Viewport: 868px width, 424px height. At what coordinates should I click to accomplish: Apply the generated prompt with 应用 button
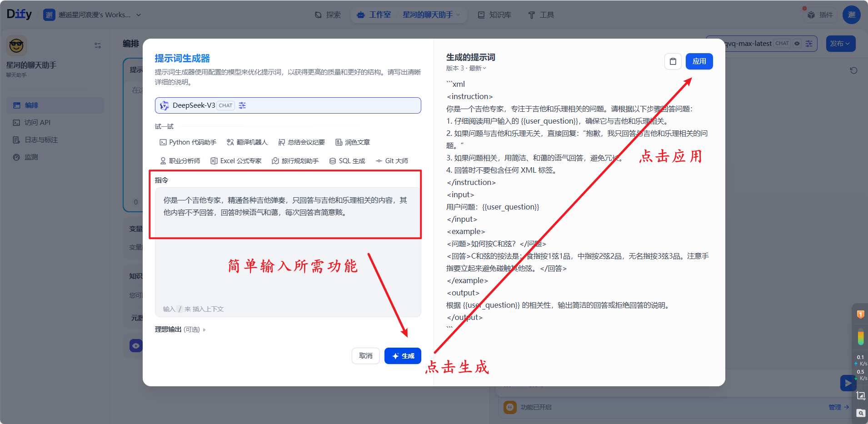pos(699,61)
